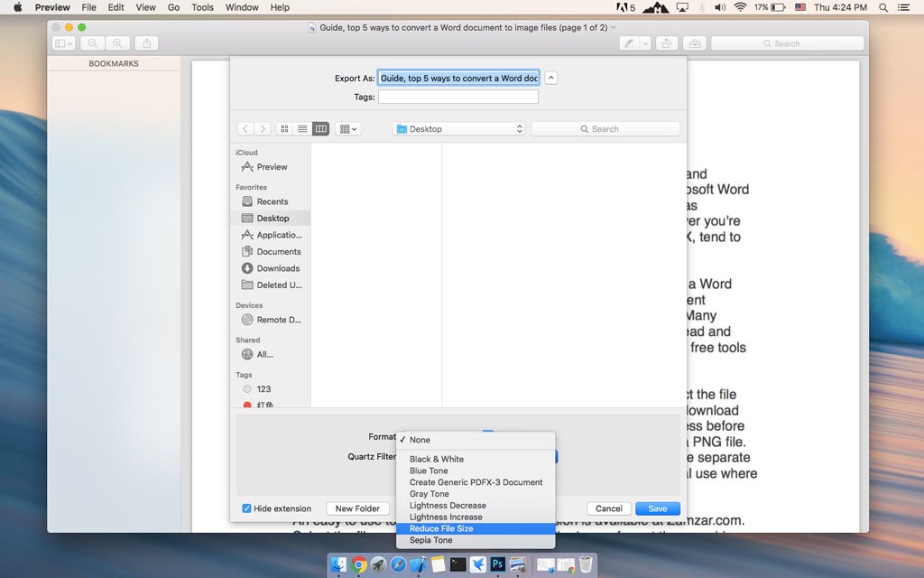Viewport: 924px width, 578px height.
Task: Click the Adobe icon in menu bar
Action: [625, 7]
